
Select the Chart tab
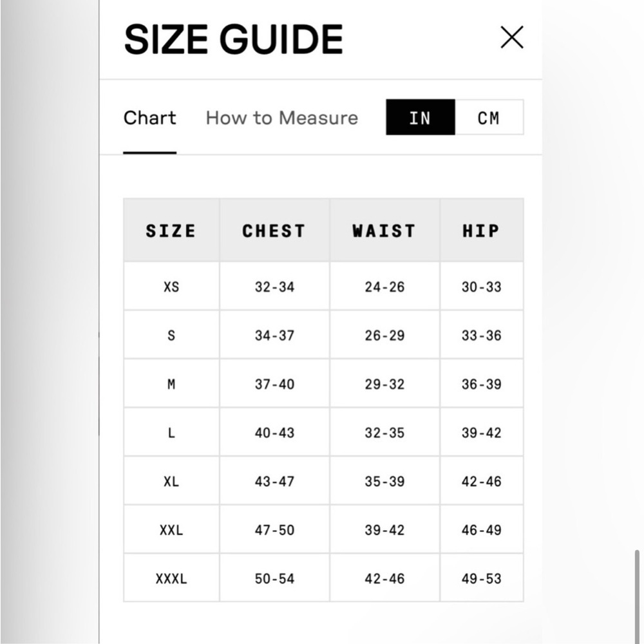click(x=150, y=118)
